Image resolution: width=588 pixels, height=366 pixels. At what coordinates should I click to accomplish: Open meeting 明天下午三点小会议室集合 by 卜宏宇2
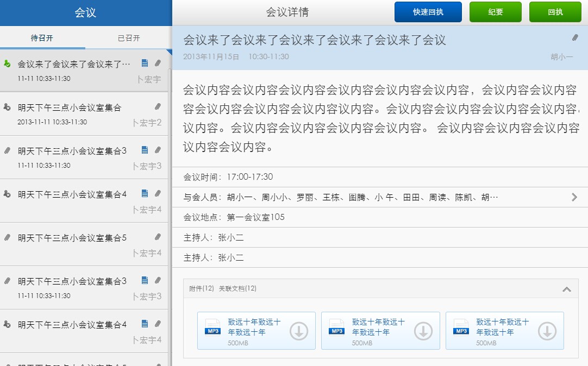(84, 114)
